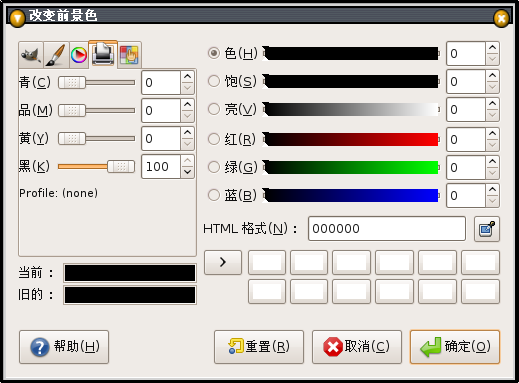Open Help with the 帮助(H) button
The image size is (519, 383).
click(64, 347)
